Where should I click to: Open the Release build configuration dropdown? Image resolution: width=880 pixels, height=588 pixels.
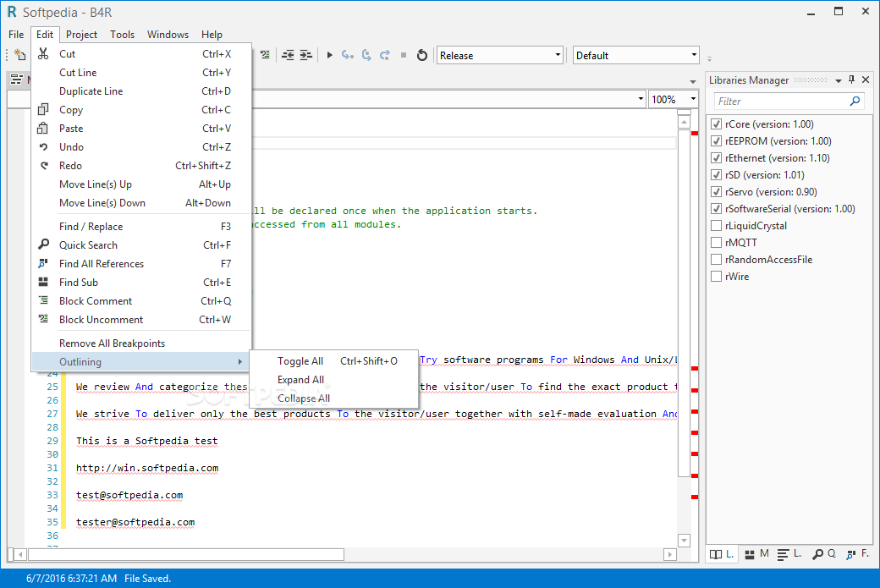tap(499, 55)
